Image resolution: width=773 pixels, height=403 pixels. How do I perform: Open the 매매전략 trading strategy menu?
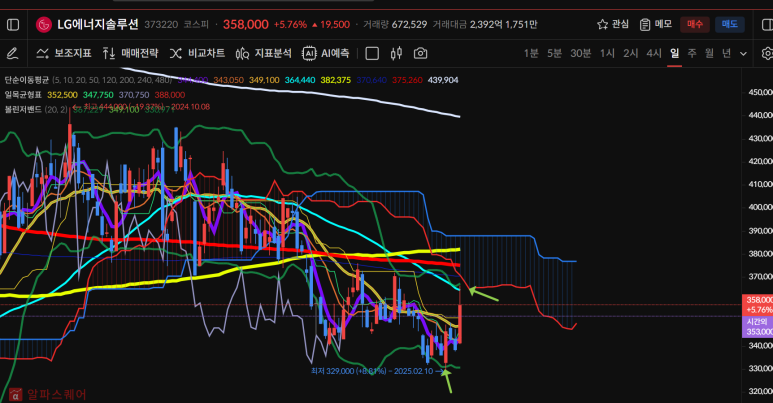coord(131,53)
